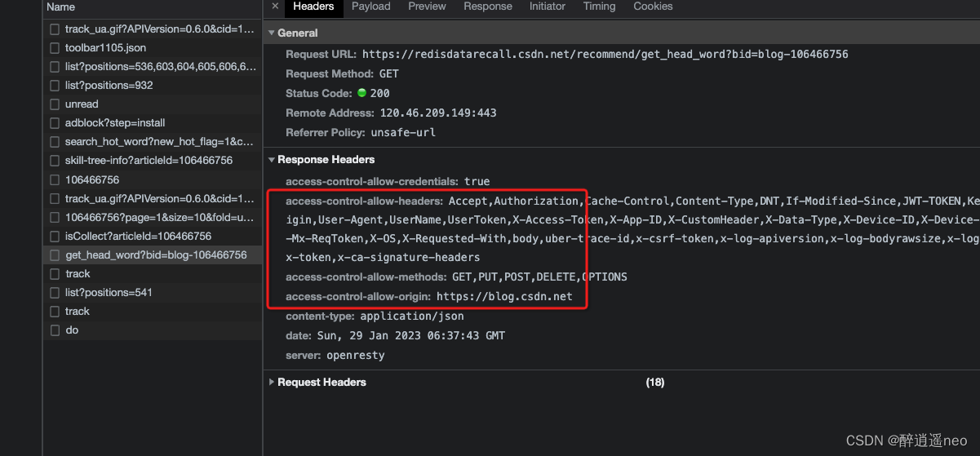Close the request details panel

tap(275, 7)
